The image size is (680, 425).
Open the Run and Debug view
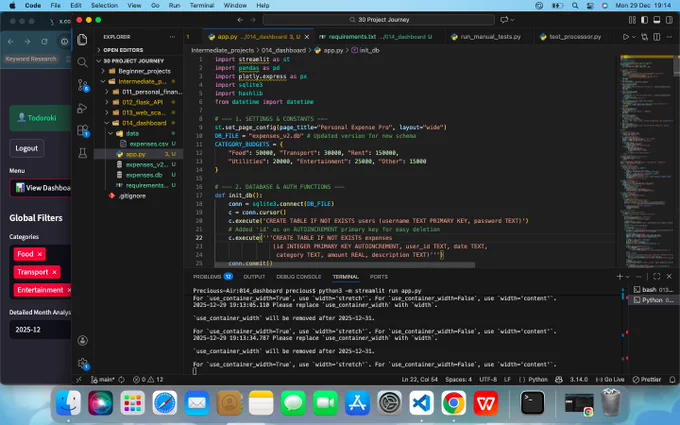tap(82, 108)
